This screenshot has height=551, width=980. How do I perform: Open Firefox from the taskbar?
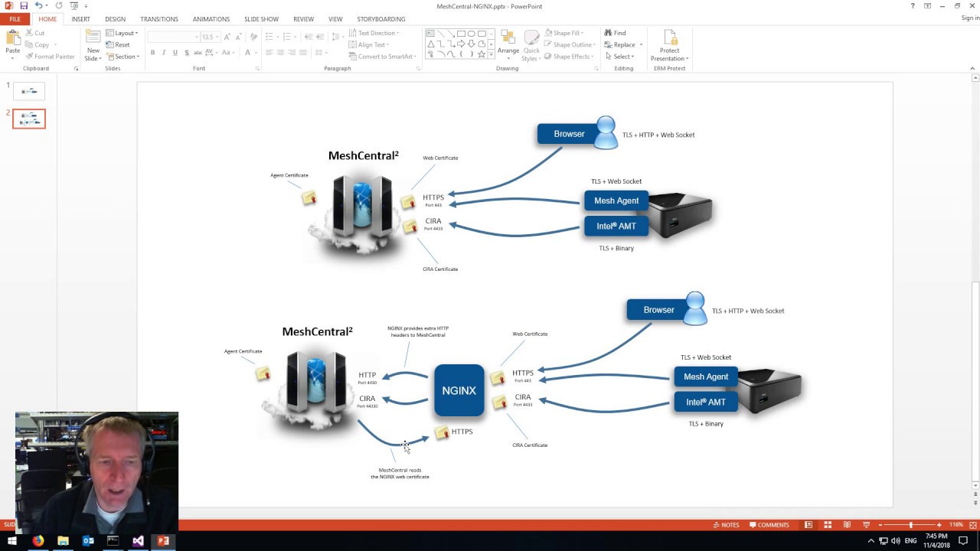click(38, 541)
